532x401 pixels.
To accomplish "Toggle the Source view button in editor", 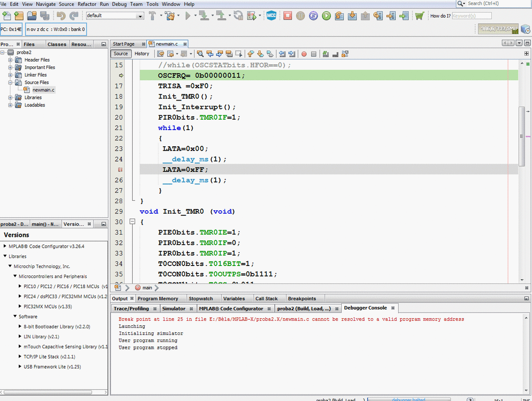I will tap(121, 54).
